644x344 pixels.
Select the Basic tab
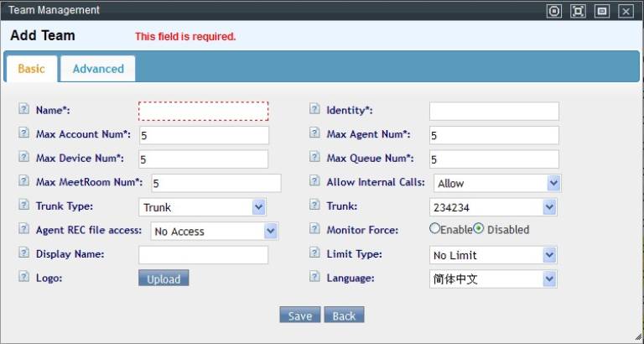[x=32, y=69]
